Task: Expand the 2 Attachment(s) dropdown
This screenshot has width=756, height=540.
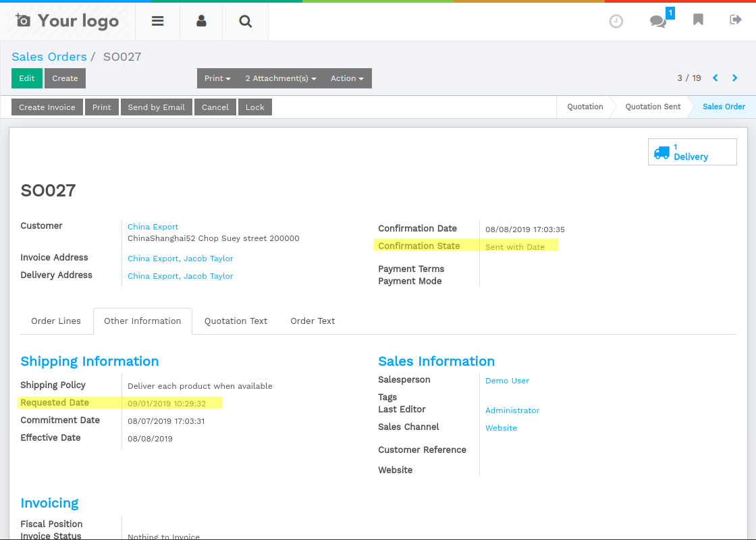Action: (x=280, y=78)
